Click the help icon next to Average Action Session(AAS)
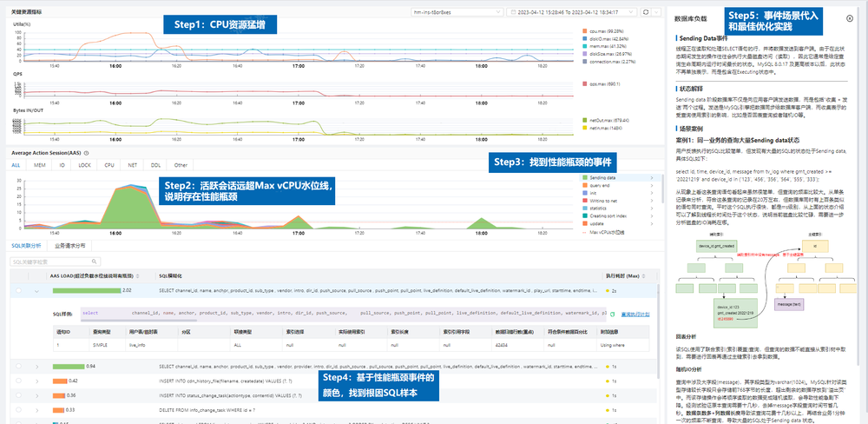Screen dimensions: 868x424 point(86,152)
